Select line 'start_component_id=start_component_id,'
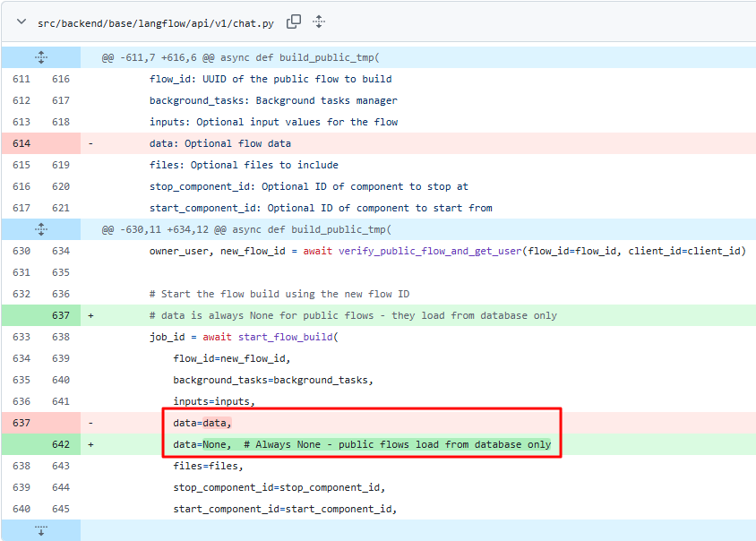The image size is (756, 541). click(x=285, y=509)
